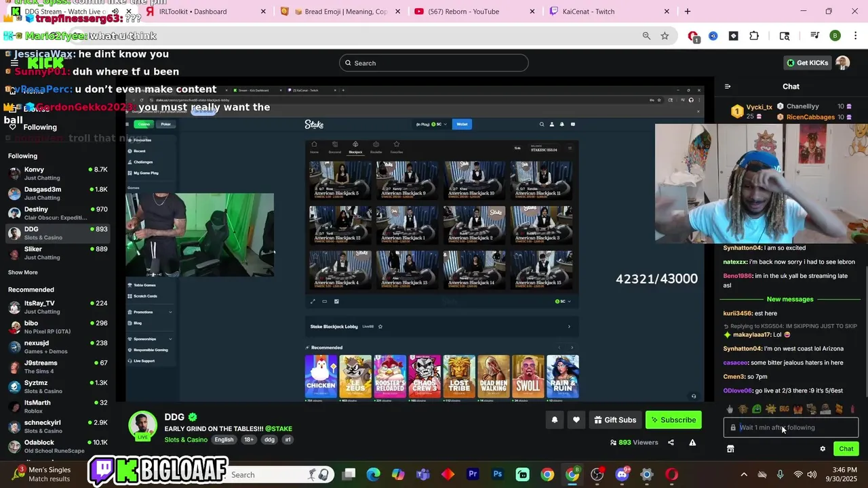Open Microsoft Edge from taskbar
Screen dimensions: 868x488
click(x=374, y=474)
